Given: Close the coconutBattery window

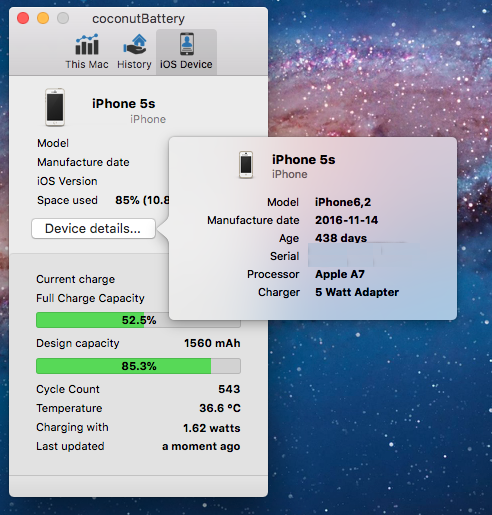Looking at the screenshot, I should click(x=23, y=18).
